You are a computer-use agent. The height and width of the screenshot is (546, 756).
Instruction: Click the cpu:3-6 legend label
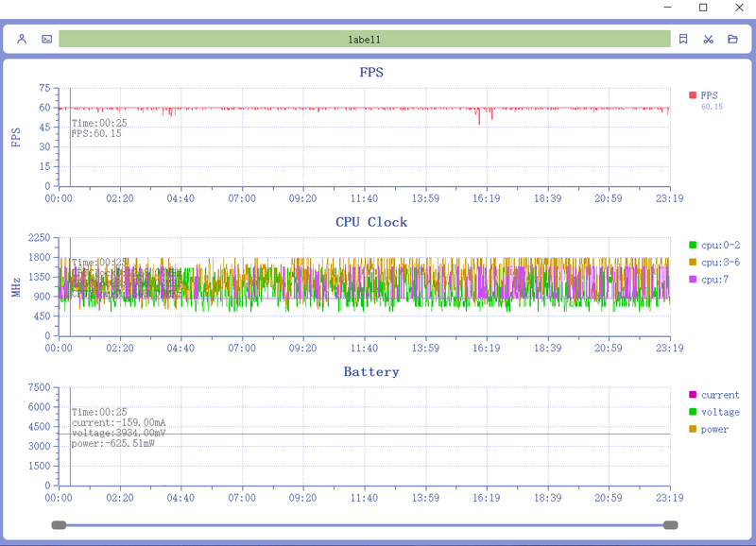point(720,263)
